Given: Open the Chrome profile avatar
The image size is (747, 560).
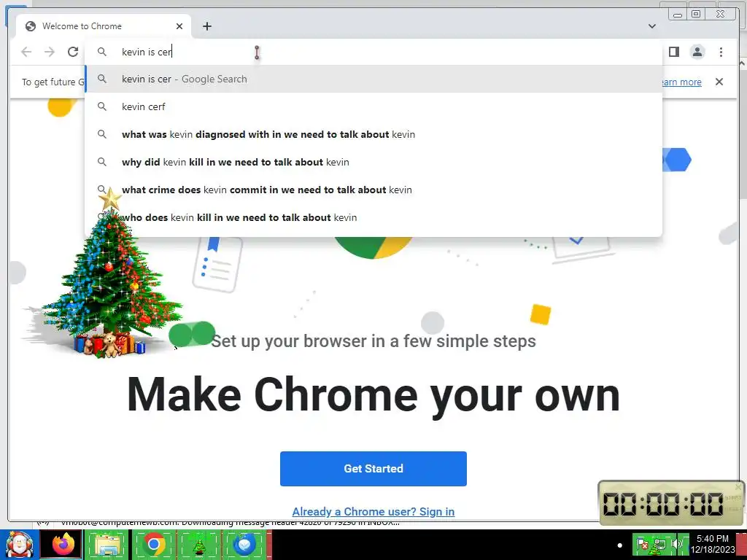Looking at the screenshot, I should [x=697, y=52].
